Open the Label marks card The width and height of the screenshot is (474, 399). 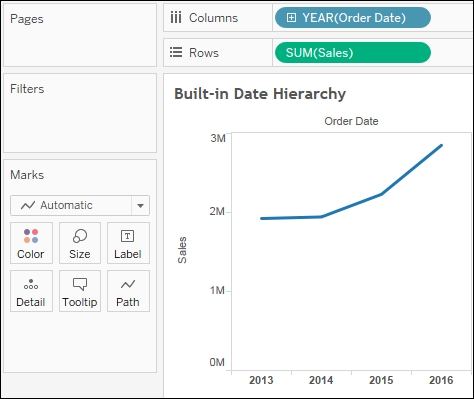[128, 243]
